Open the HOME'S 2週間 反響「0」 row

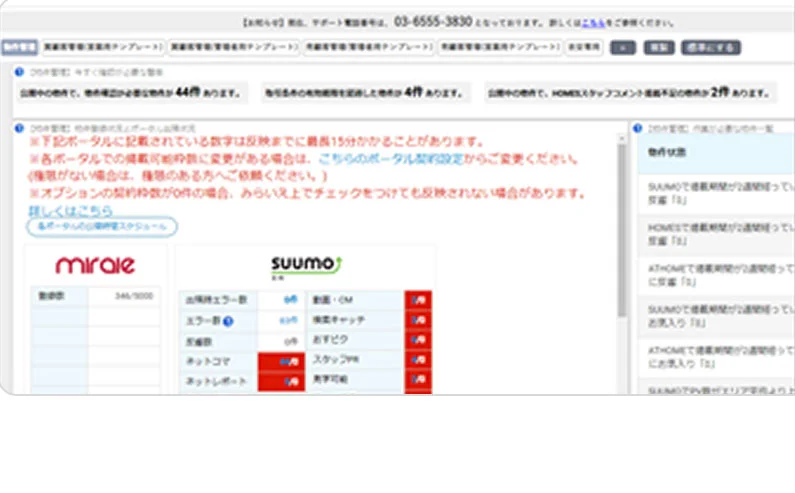716,234
